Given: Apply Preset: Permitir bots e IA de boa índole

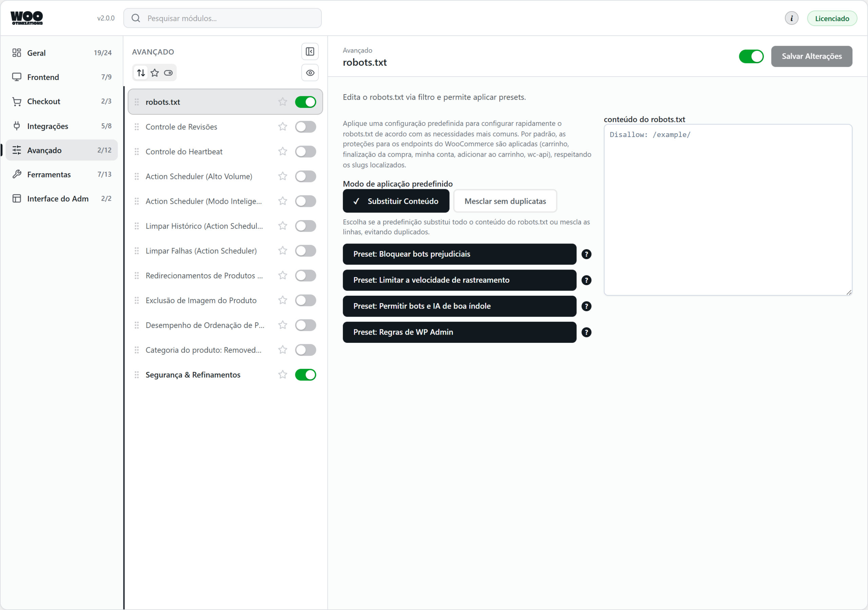Looking at the screenshot, I should coord(459,306).
